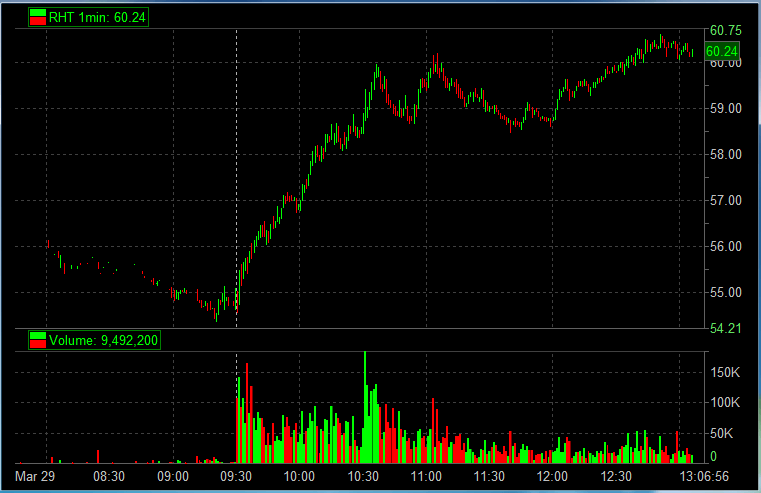This screenshot has height=493, width=761.
Task: Click the 100K volume axis label
Action: (x=725, y=402)
